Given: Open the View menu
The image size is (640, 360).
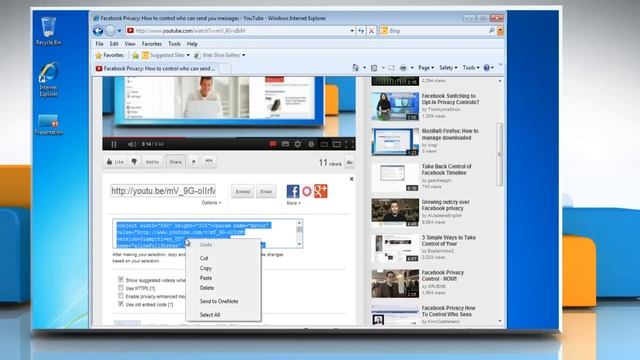Looking at the screenshot, I should point(130,44).
